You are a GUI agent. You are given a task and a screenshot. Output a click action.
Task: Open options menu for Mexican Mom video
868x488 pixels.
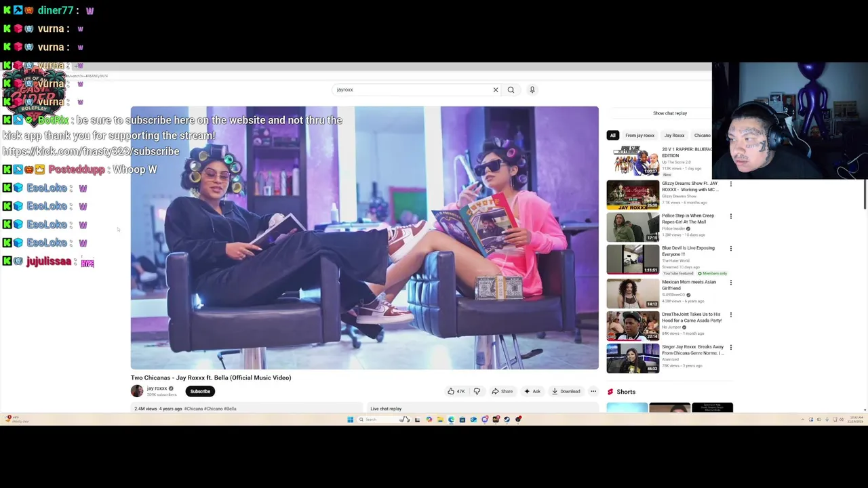[730, 282]
